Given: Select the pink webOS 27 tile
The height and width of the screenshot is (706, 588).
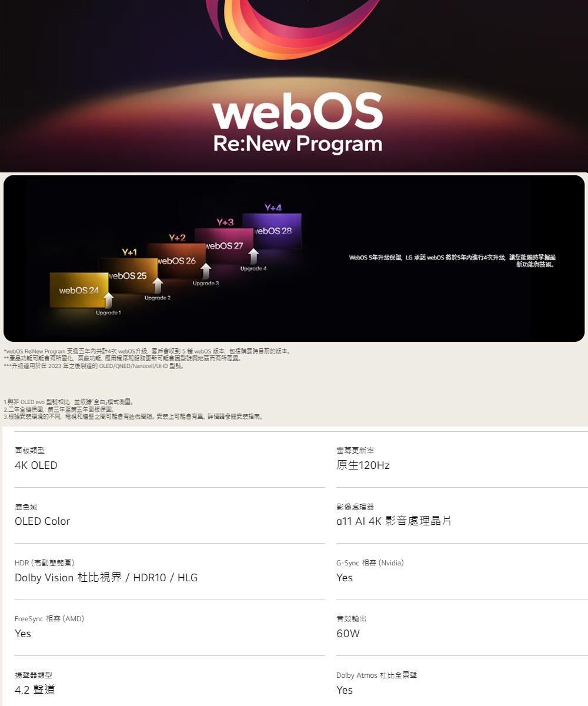Looking at the screenshot, I should click(224, 245).
